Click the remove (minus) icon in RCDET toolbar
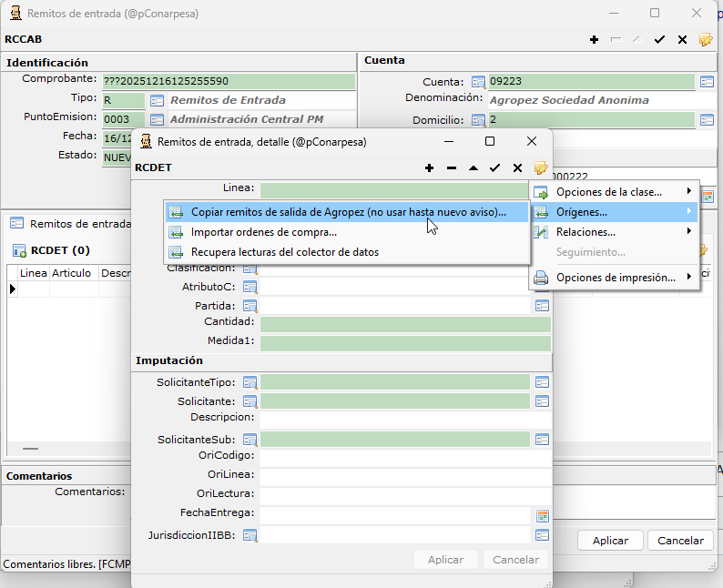723x588 pixels. [x=452, y=168]
